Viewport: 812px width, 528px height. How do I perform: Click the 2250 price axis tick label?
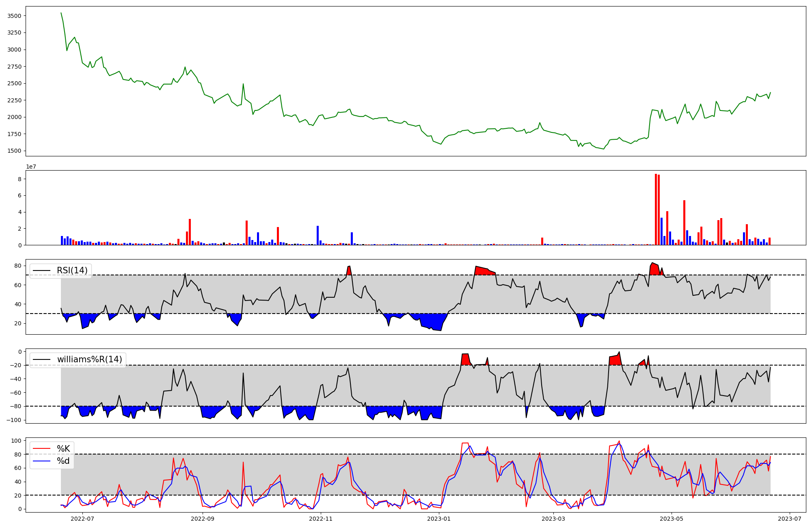coord(14,100)
